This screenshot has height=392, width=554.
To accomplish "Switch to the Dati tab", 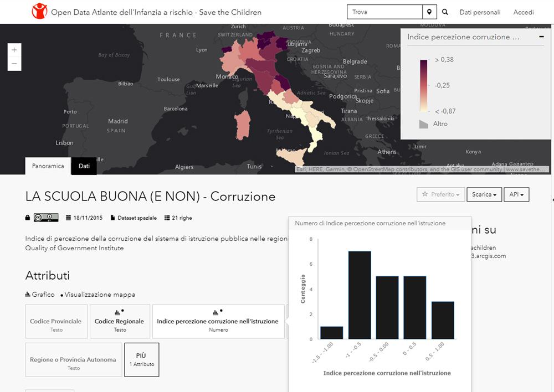I will (84, 166).
